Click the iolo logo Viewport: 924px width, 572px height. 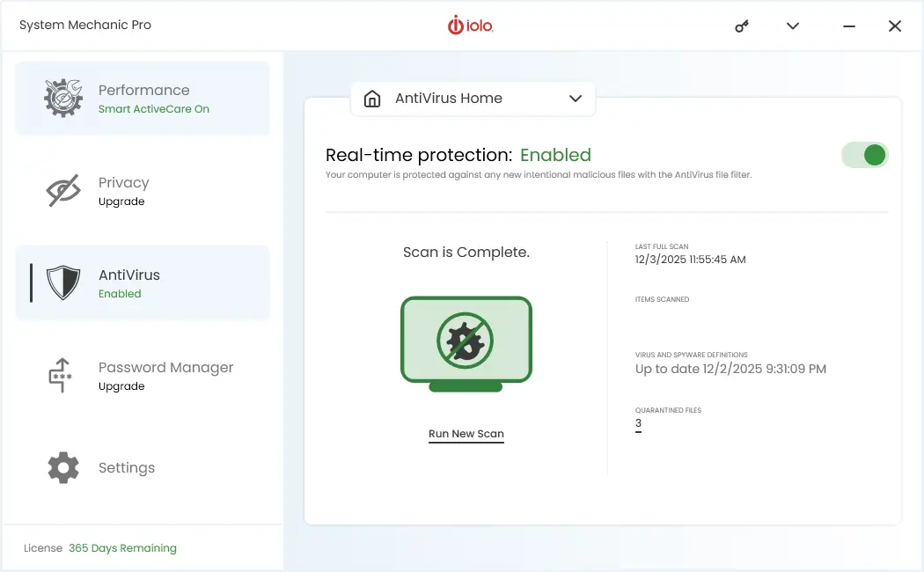pyautogui.click(x=471, y=26)
